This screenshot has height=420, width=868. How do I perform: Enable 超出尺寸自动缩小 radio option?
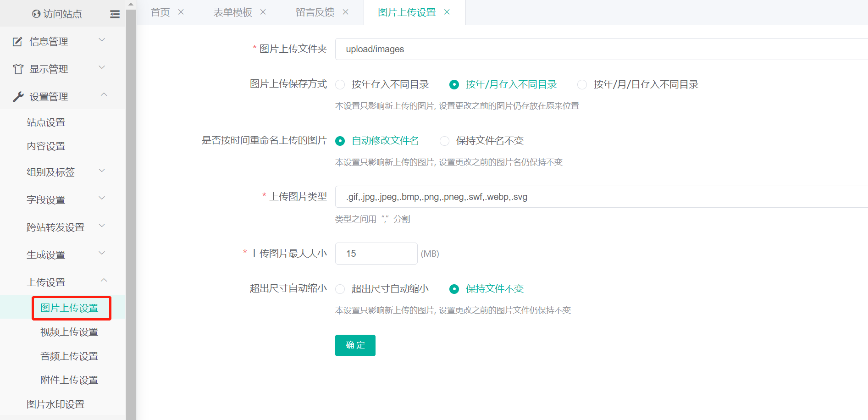[340, 289]
